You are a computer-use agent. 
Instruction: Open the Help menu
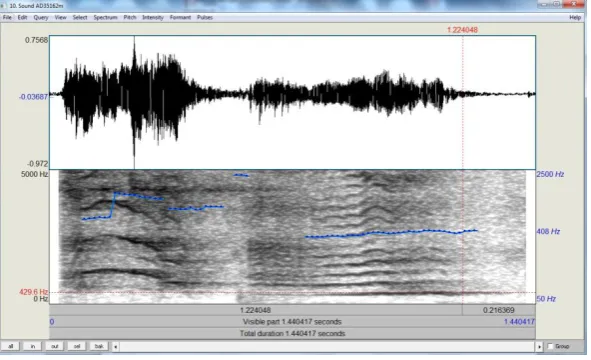click(575, 17)
